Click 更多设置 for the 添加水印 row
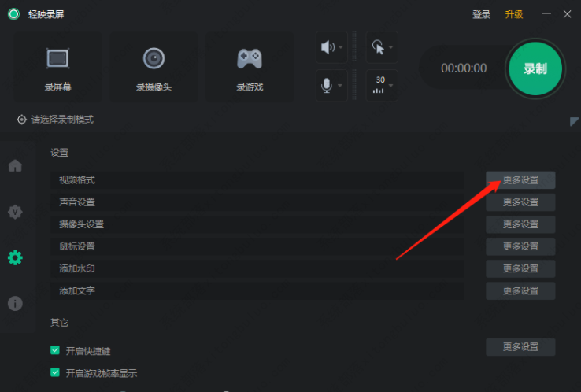The width and height of the screenshot is (581, 392). pos(520,268)
